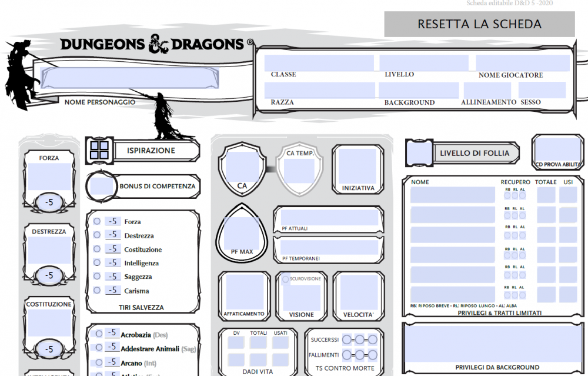588x376 pixels.
Task: Toggle Intelligenza saving throw proficiency
Action: click(x=97, y=262)
